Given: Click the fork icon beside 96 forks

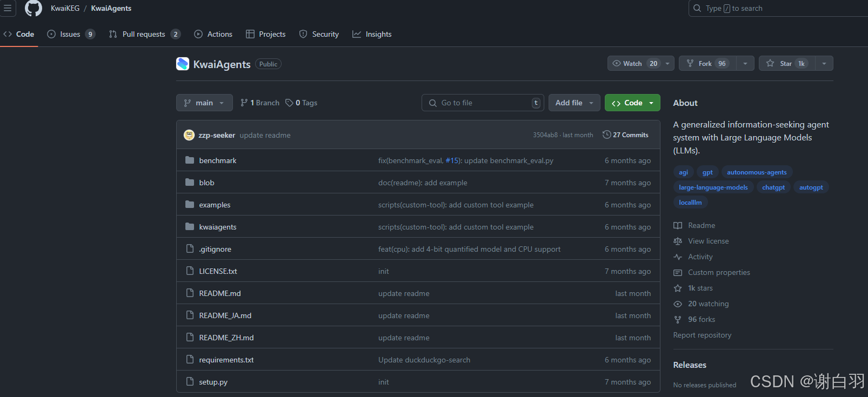Looking at the screenshot, I should coord(678,319).
